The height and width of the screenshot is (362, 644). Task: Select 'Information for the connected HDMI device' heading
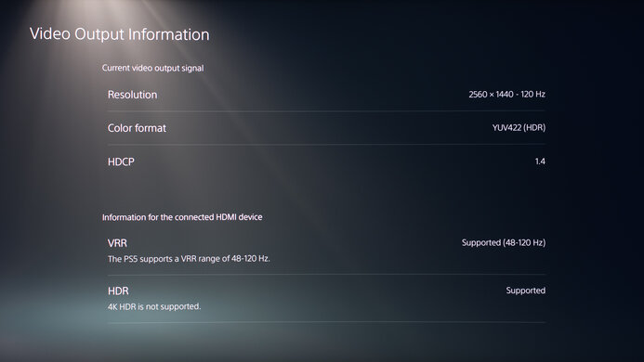coord(182,217)
